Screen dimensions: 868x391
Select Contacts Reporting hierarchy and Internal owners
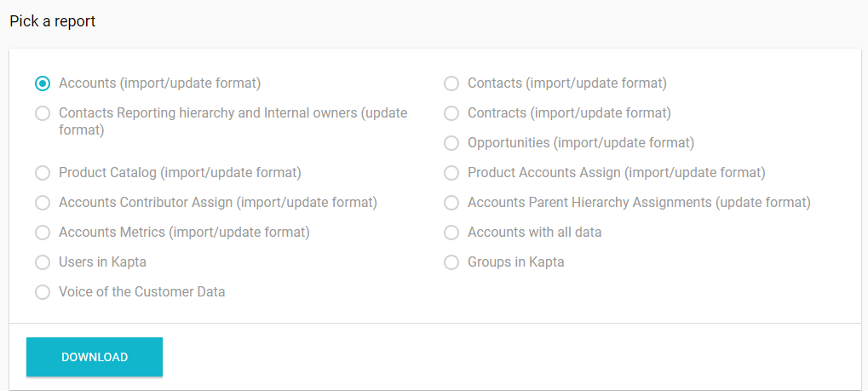[x=43, y=113]
